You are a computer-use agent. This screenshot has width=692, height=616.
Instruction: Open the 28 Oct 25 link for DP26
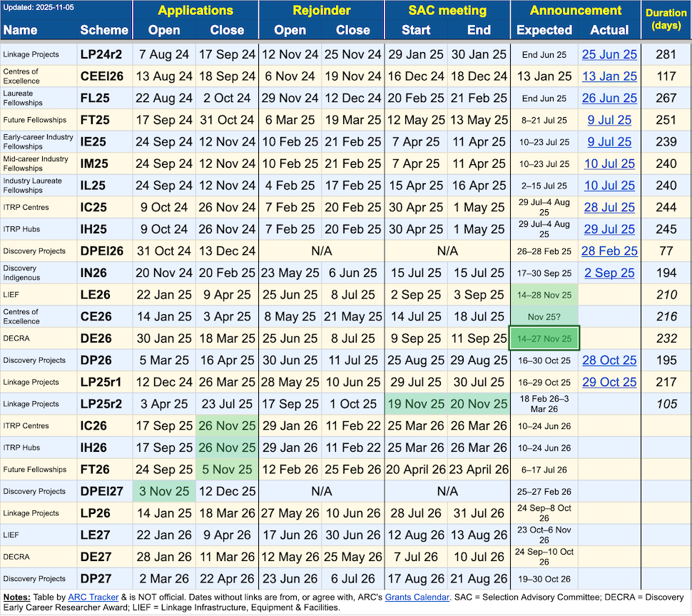609,360
